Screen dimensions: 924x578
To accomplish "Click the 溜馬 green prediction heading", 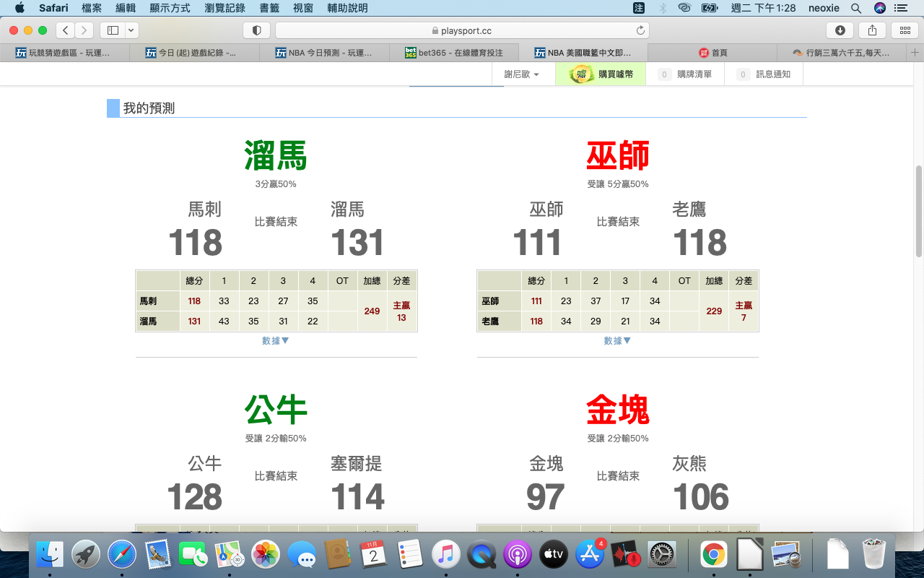I will (276, 155).
